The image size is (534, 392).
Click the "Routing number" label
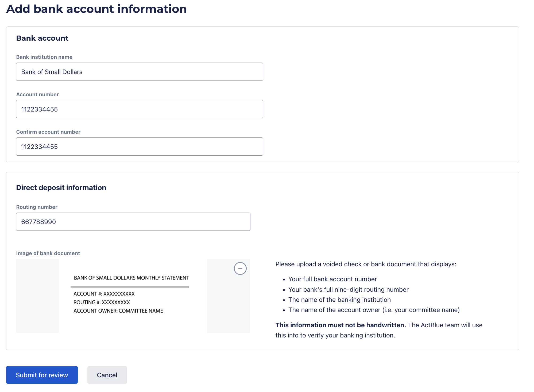[37, 207]
